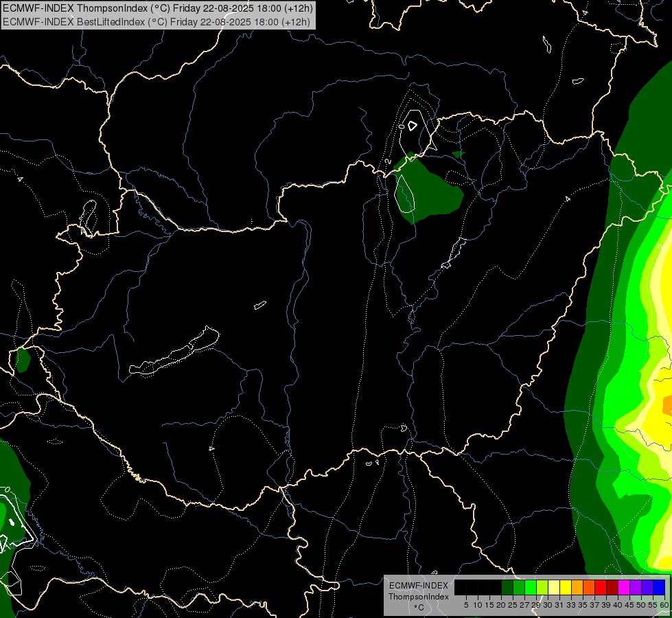Click the legend title 'ECMWF-INDEX'
Viewport: 672px width, 618px height.
coord(419,586)
